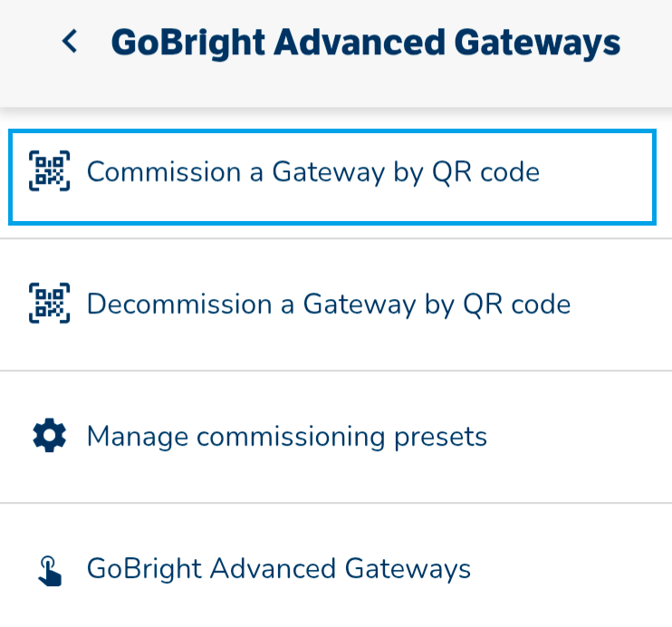Open Decommission a Gateway by QR code
Image resolution: width=672 pixels, height=627 pixels.
(336, 305)
